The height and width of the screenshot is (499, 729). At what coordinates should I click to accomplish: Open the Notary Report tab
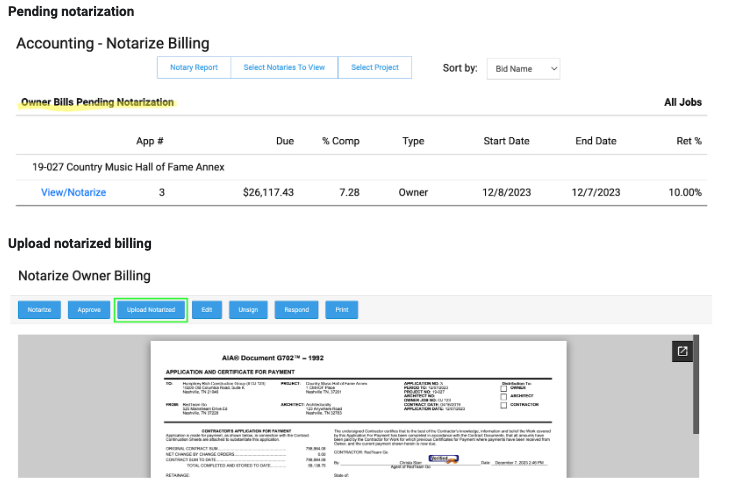(x=194, y=68)
